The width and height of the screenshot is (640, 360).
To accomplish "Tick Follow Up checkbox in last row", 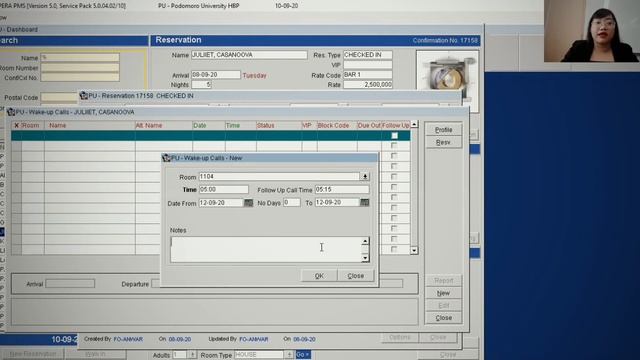I will click(394, 249).
